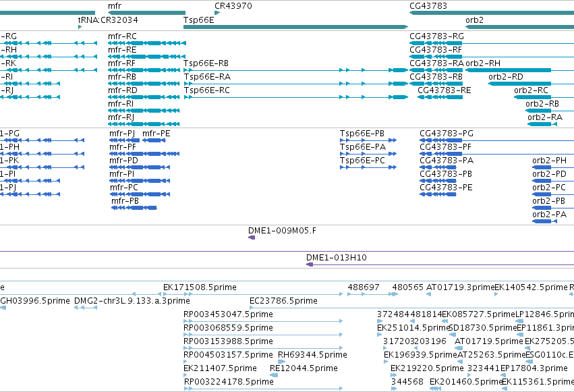Click the CR43970 gene label
The width and height of the screenshot is (574, 392).
pos(233,6)
